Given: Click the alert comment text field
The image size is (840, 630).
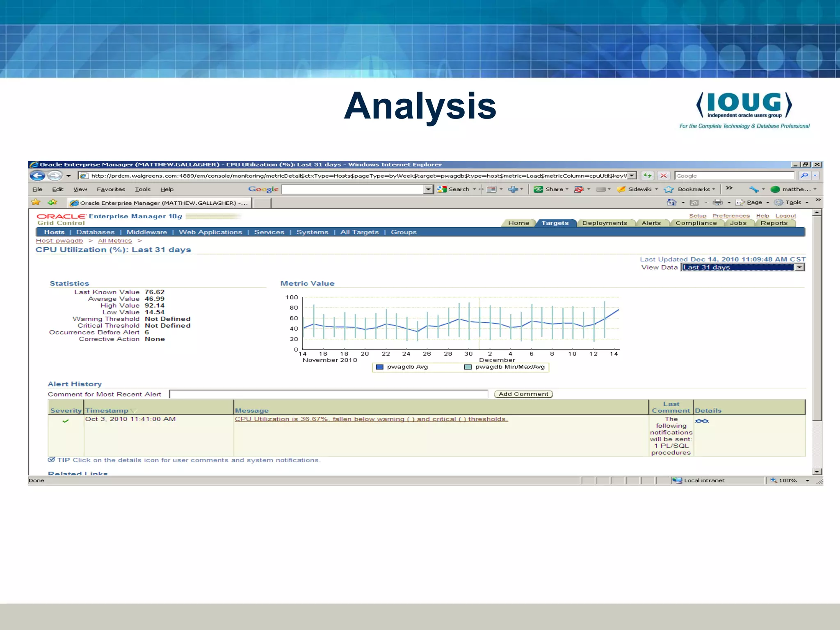Looking at the screenshot, I should (328, 394).
